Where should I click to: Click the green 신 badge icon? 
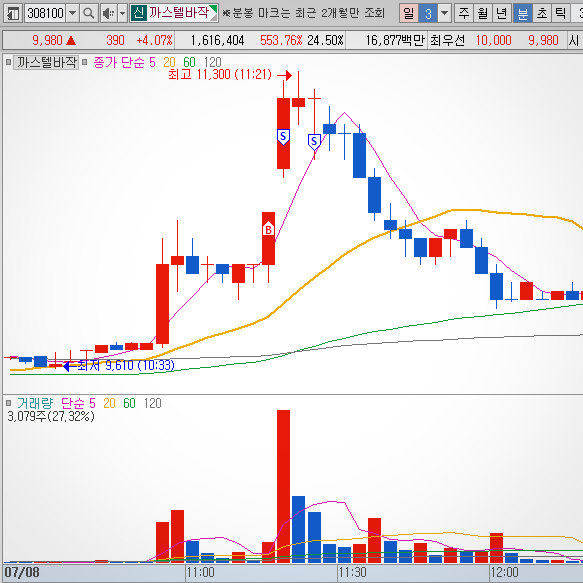click(x=139, y=13)
